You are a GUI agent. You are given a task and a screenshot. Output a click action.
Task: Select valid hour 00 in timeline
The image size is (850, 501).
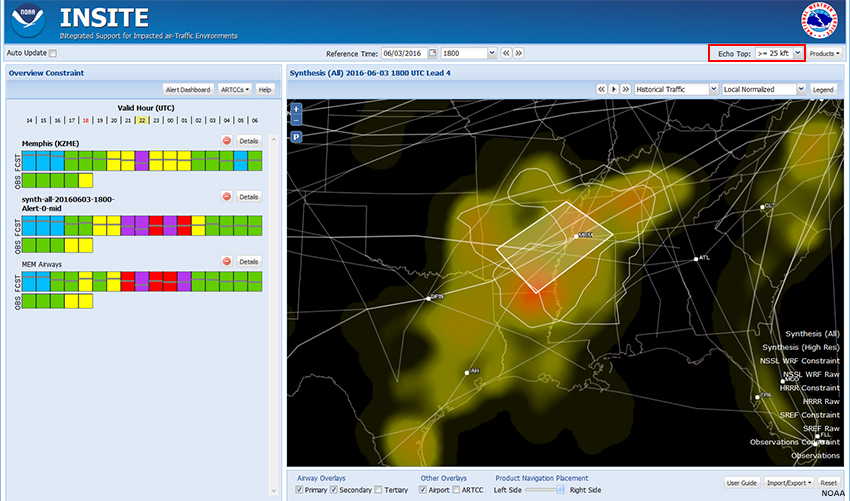click(x=170, y=120)
